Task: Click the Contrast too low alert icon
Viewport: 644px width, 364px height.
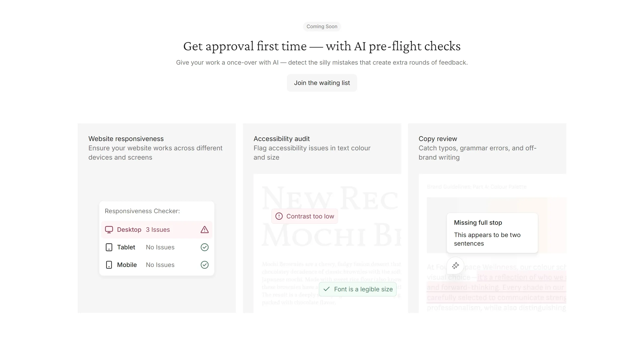Action: coord(279,216)
